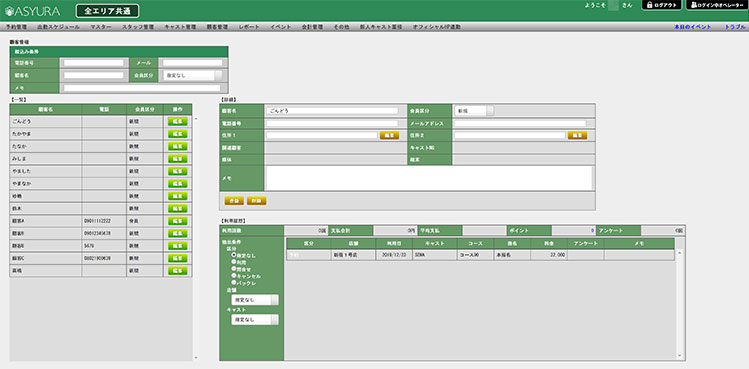Select the バックレ radio button
The height and width of the screenshot is (369, 749).
[x=234, y=282]
